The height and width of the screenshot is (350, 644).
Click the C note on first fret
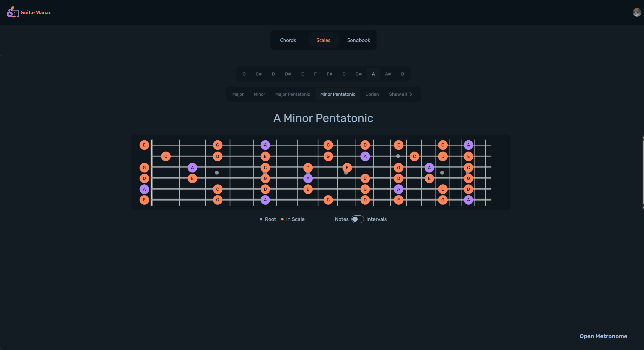166,156
